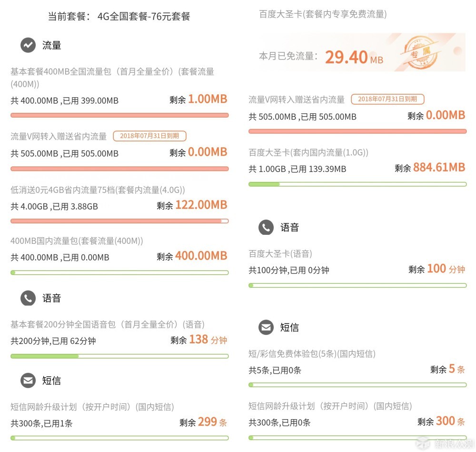Click the left 语音 phone icon
476x452 pixels.
pyautogui.click(x=28, y=298)
